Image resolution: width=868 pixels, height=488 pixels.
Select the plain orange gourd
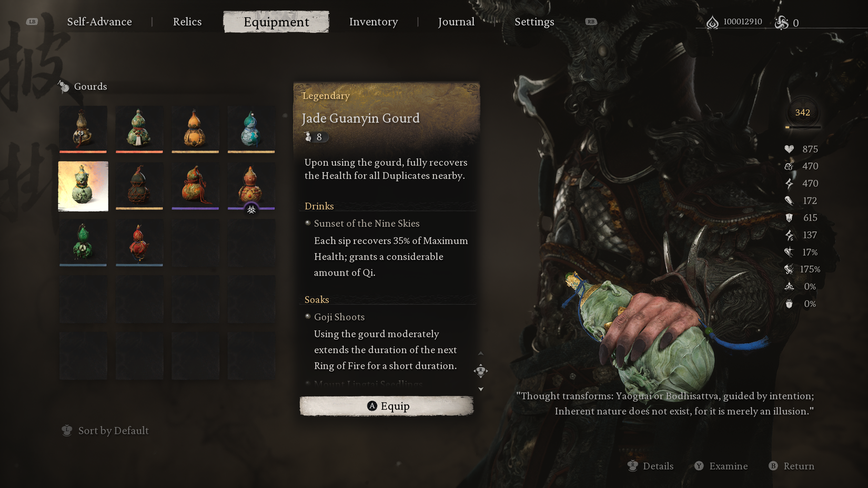point(195,129)
